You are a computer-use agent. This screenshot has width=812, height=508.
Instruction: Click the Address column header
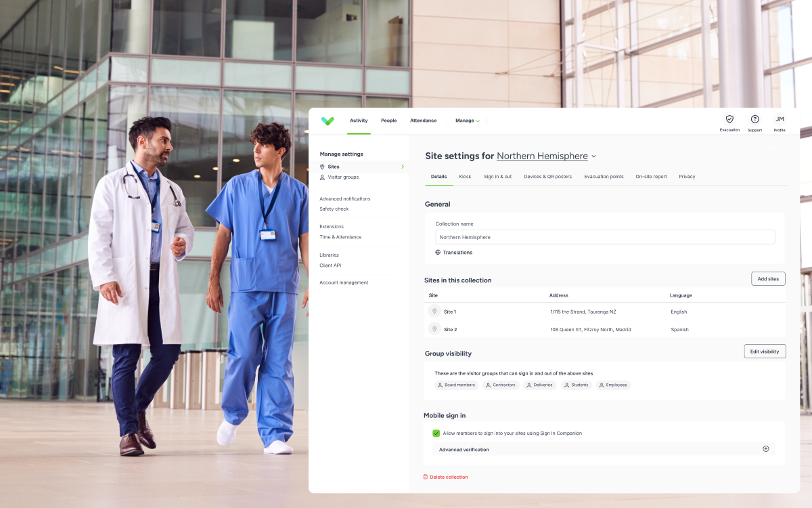pyautogui.click(x=559, y=295)
